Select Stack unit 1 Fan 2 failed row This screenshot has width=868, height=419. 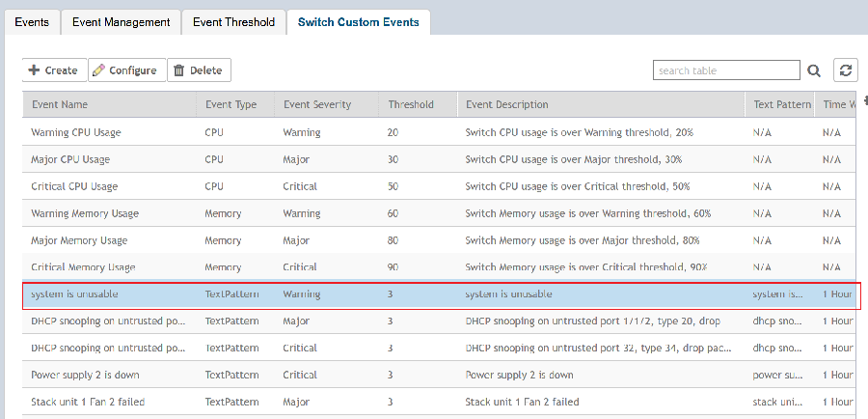coord(88,402)
